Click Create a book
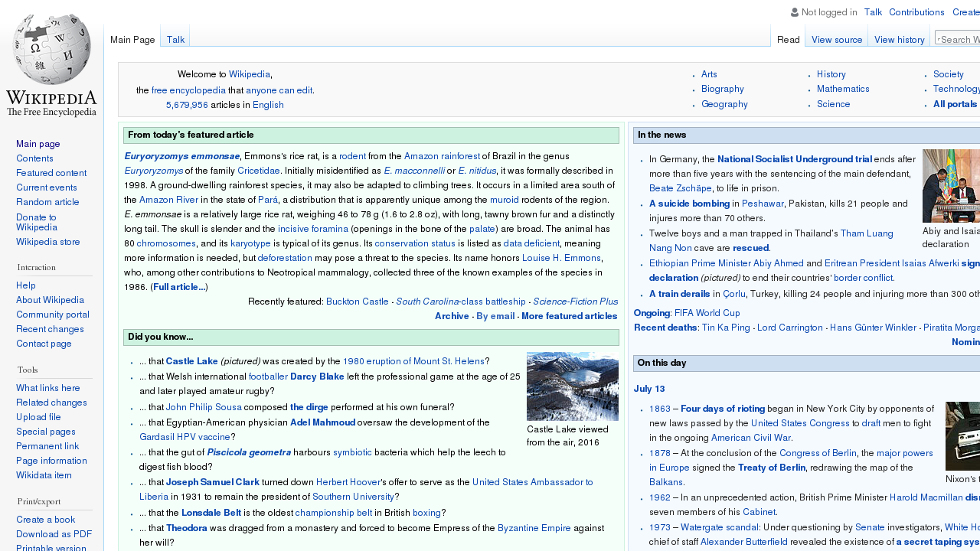This screenshot has width=980, height=551. coord(45,520)
